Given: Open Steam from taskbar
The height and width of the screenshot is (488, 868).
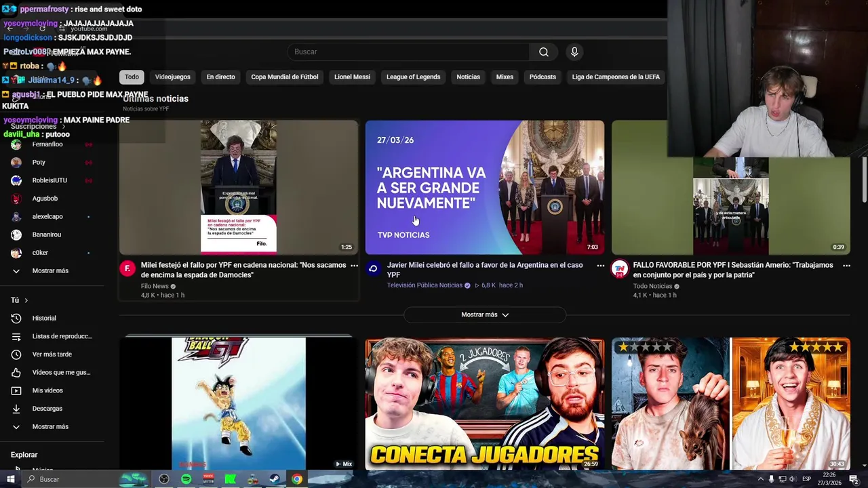Looking at the screenshot, I should click(x=275, y=479).
